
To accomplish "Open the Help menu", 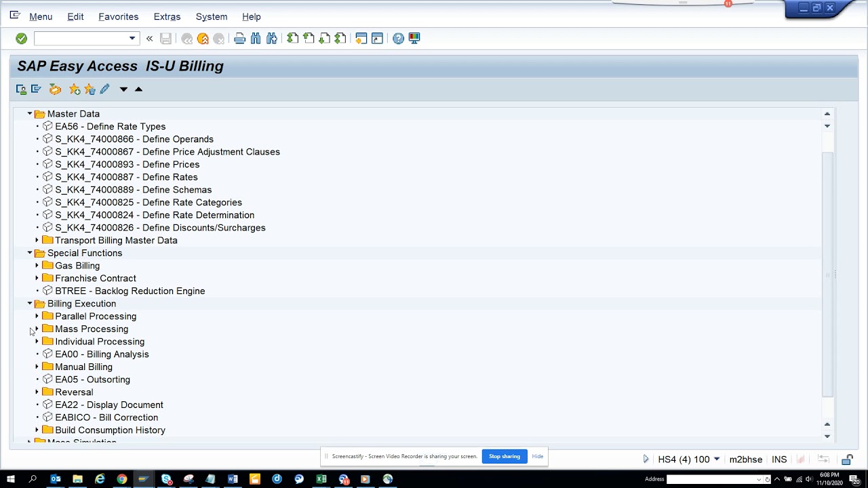I will (252, 16).
